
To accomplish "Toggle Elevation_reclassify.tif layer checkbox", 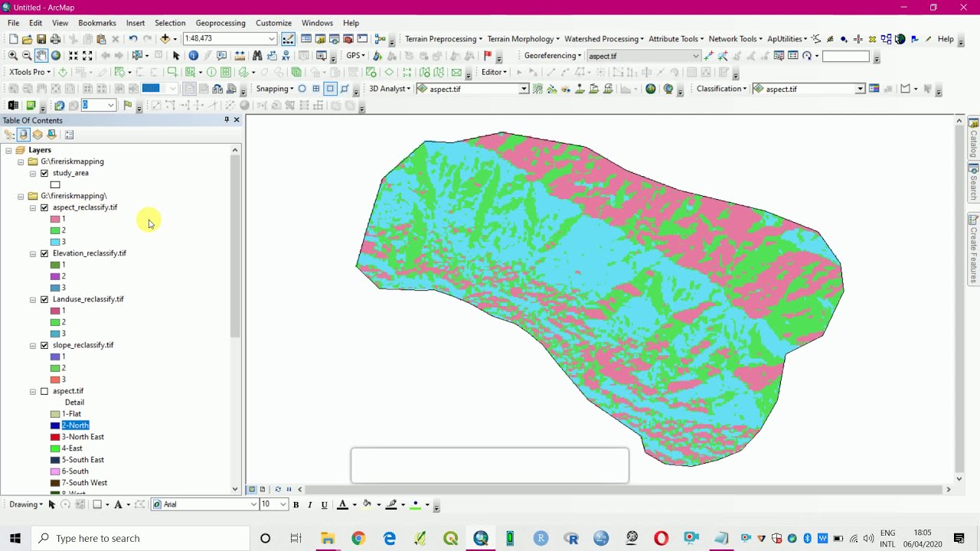I will pos(44,253).
